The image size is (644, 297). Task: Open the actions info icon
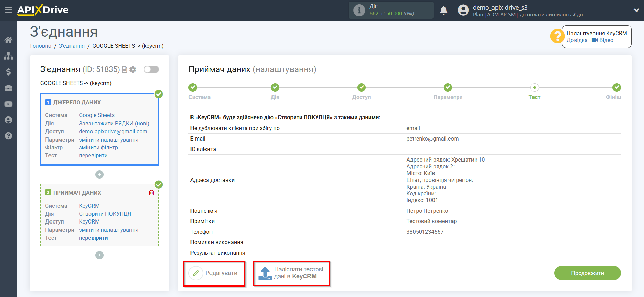(359, 10)
